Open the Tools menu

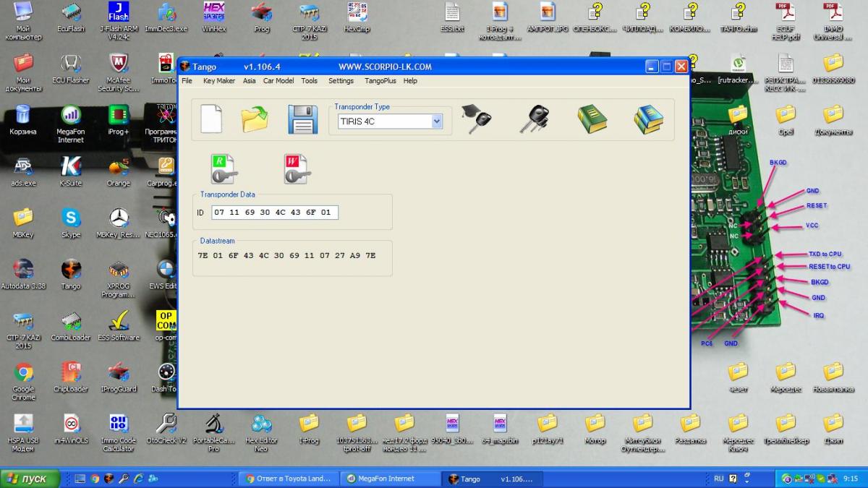pos(310,81)
